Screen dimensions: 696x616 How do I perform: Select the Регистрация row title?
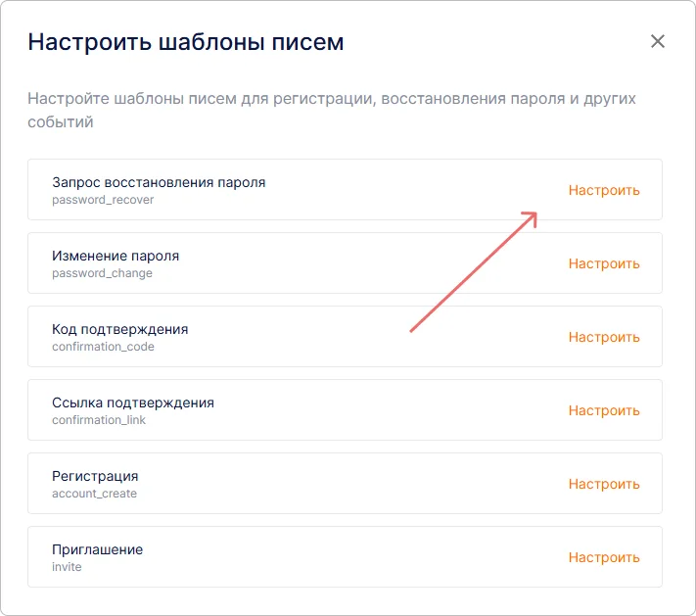coord(95,476)
